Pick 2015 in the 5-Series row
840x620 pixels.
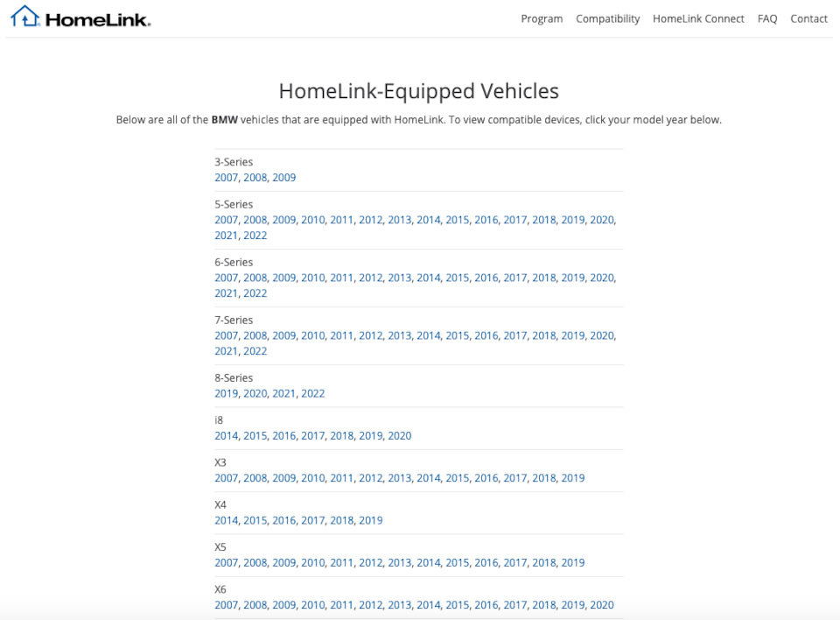[x=457, y=220]
